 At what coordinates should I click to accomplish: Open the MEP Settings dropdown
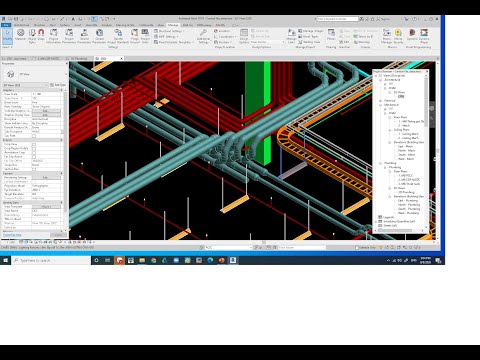point(166,36)
